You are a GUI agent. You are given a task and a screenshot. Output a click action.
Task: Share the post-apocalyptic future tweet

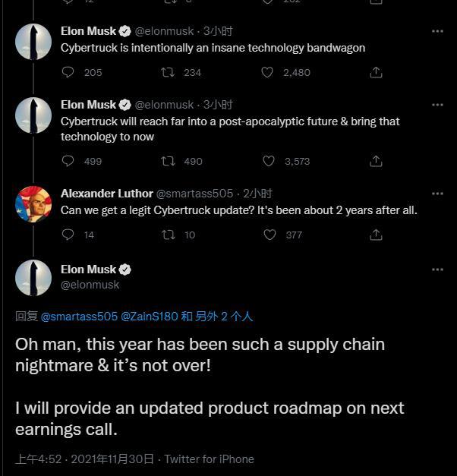(x=376, y=161)
